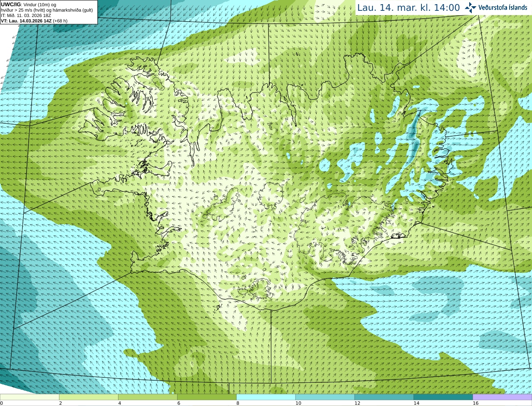
Task: Click the legend scale label 16
Action: [475, 403]
